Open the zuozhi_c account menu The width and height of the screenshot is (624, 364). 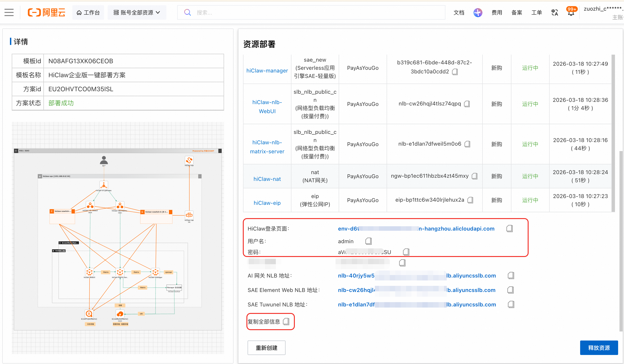coord(603,12)
